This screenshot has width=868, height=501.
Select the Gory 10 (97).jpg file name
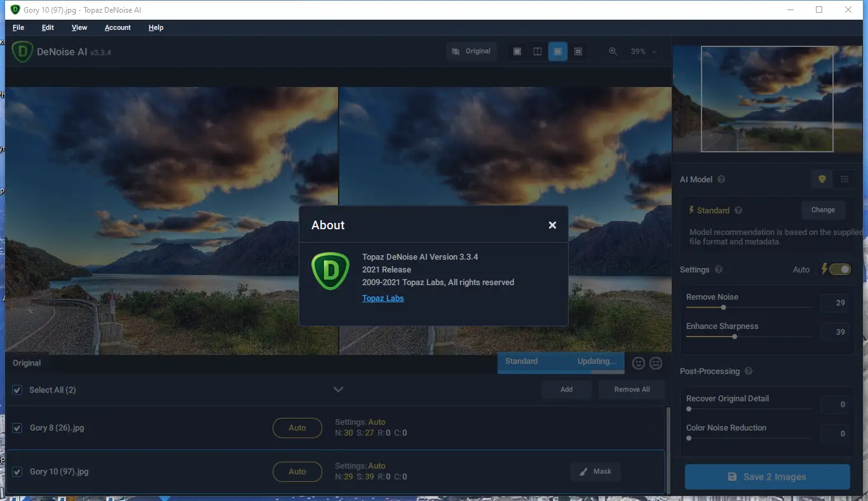[x=59, y=472]
